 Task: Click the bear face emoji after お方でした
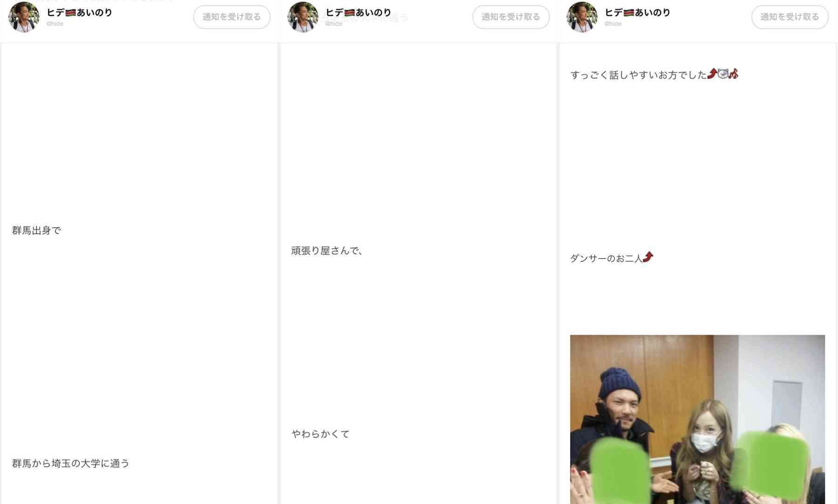tap(723, 74)
